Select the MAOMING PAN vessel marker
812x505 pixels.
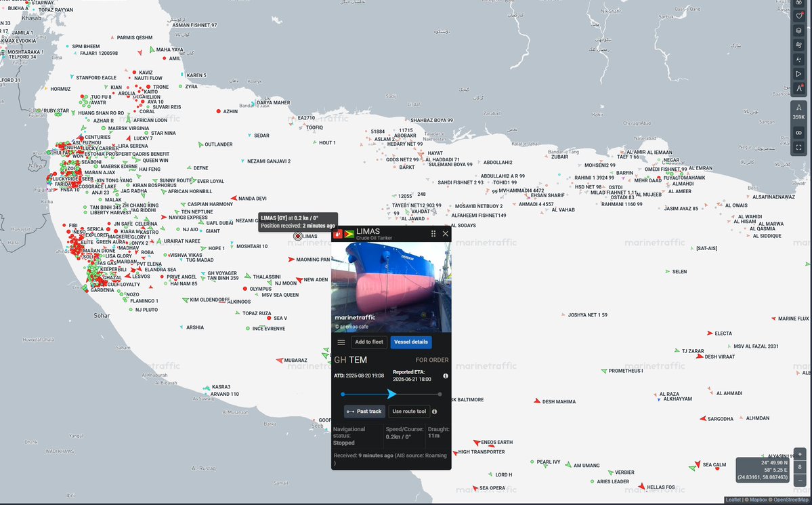[x=292, y=259]
